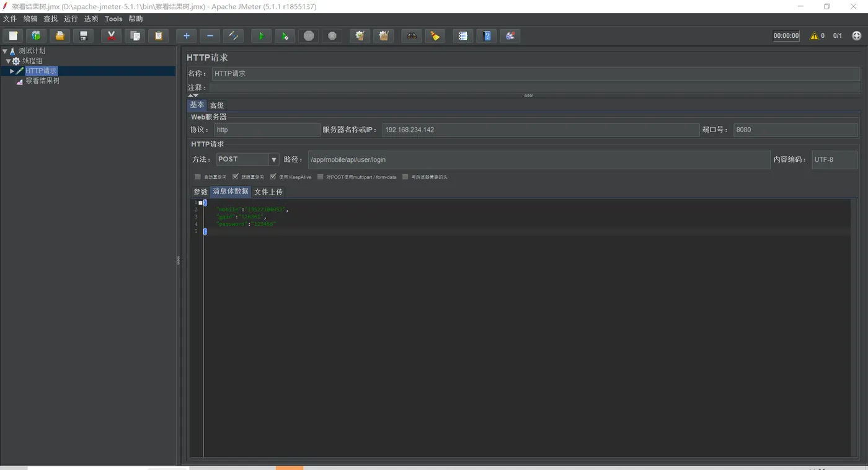Click the Toggle enable/disable icon
The image size is (868, 470).
pyautogui.click(x=233, y=36)
